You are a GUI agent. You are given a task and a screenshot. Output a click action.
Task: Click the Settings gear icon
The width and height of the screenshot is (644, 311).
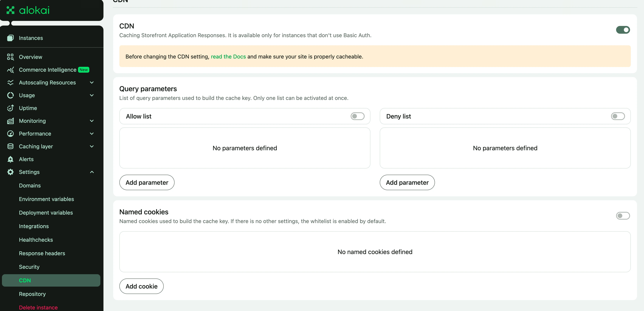click(10, 172)
